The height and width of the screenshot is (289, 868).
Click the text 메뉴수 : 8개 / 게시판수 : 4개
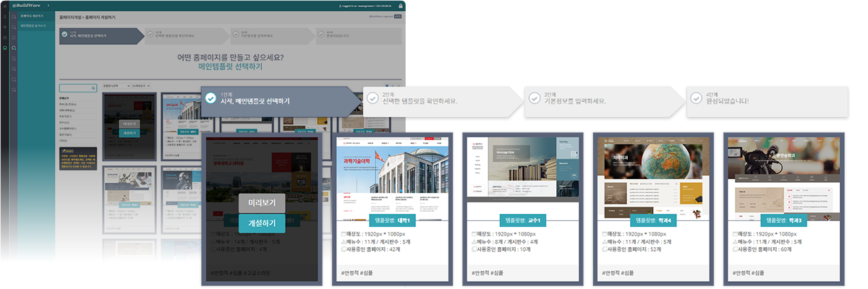(x=508, y=242)
